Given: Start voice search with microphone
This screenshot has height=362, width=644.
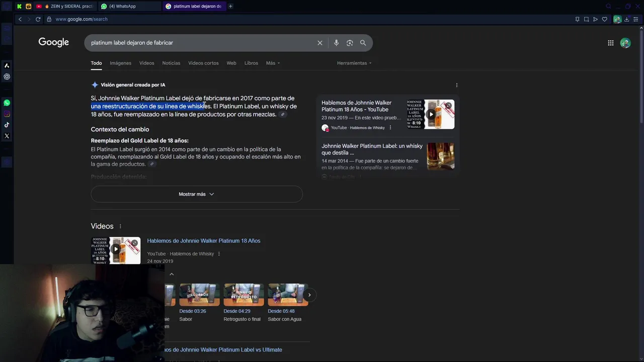Looking at the screenshot, I should 336,43.
